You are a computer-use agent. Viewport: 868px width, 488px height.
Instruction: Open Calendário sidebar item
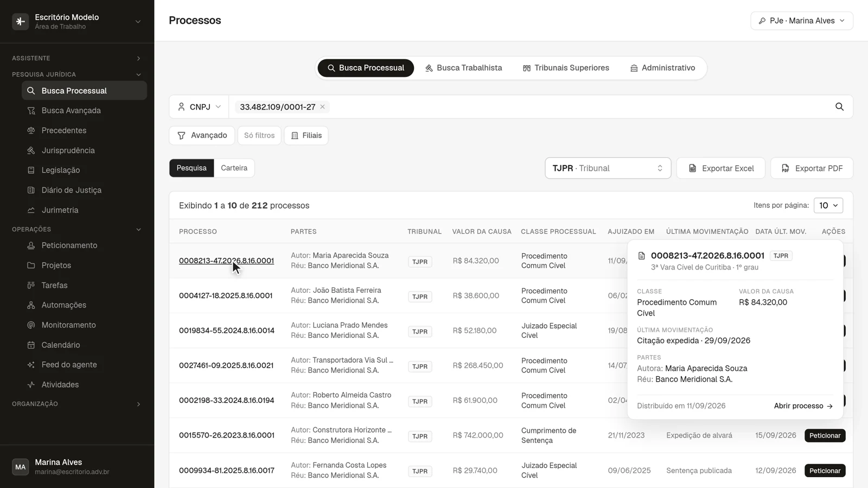84,345
